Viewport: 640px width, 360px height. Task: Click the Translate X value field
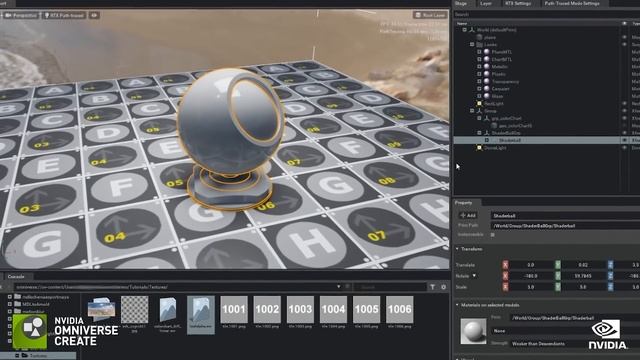[x=530, y=265]
